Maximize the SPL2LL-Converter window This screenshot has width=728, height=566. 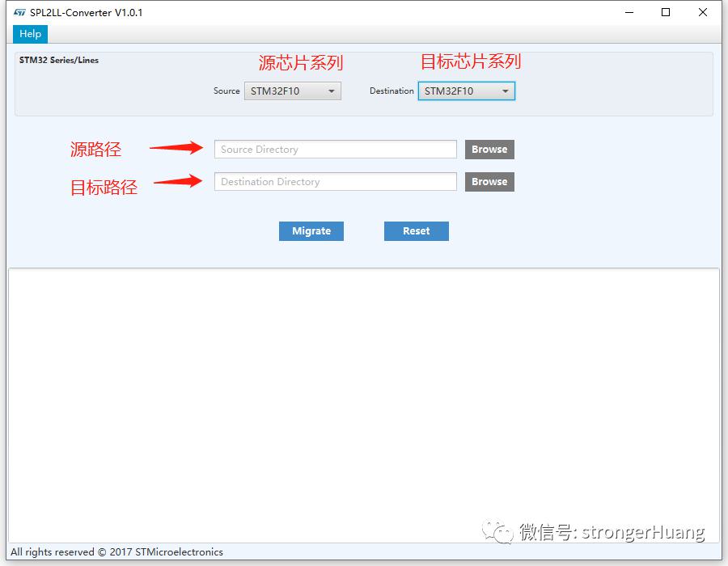[x=666, y=12]
